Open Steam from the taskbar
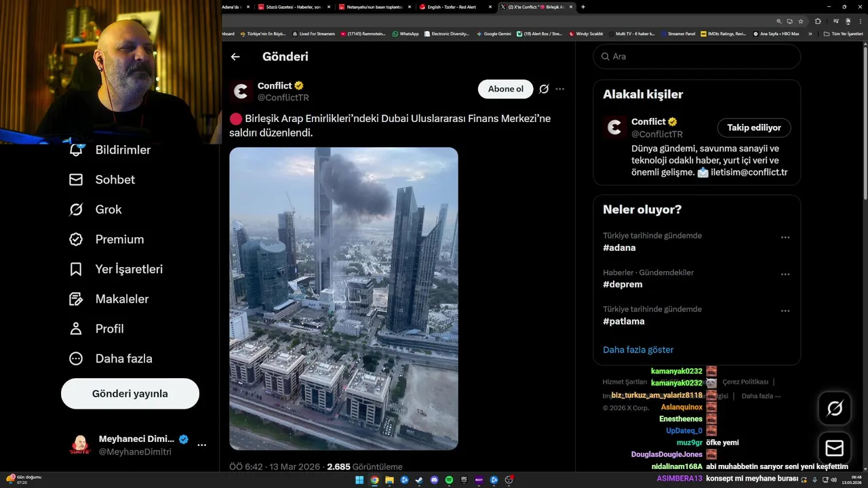The width and height of the screenshot is (868, 488). pyautogui.click(x=419, y=480)
